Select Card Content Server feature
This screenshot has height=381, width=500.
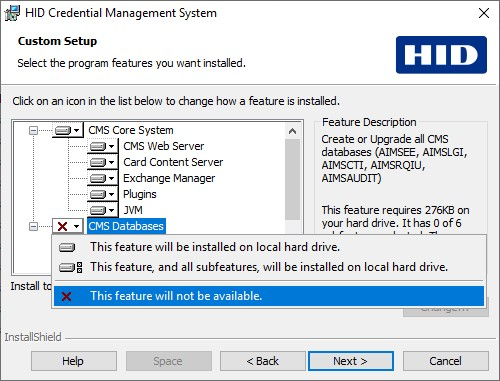coord(173,162)
